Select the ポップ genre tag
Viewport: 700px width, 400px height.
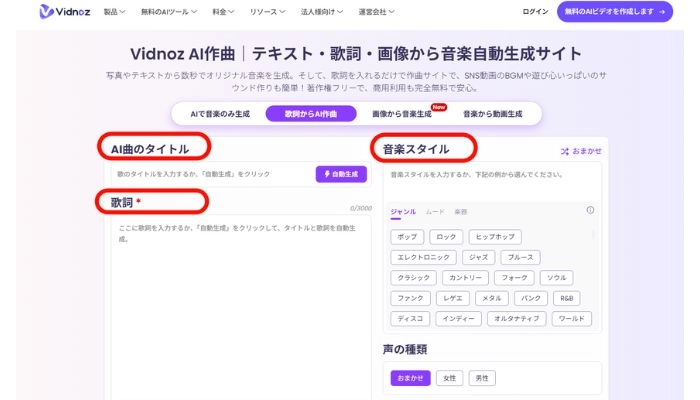pos(407,237)
